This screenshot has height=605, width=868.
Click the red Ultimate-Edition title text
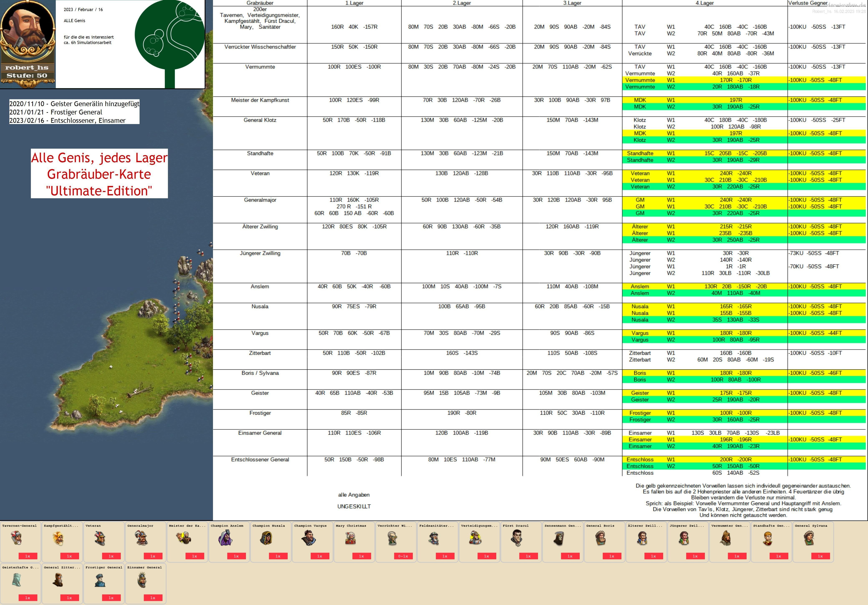(x=99, y=191)
